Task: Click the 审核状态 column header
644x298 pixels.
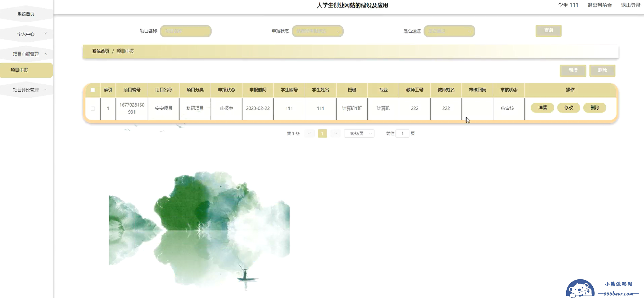Action: tap(509, 90)
